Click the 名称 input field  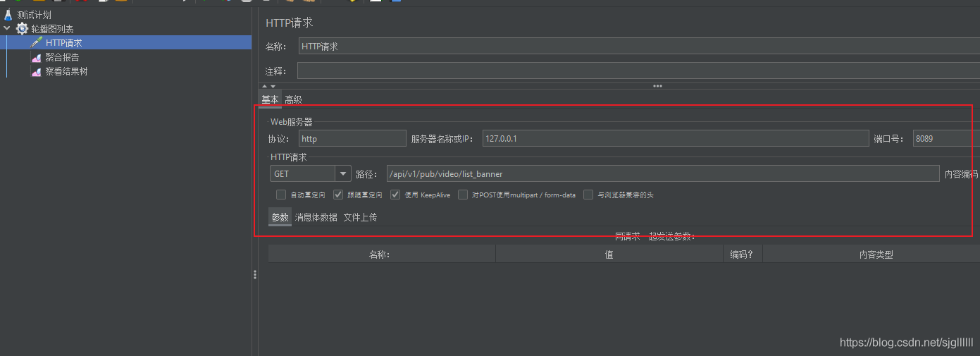coord(639,47)
